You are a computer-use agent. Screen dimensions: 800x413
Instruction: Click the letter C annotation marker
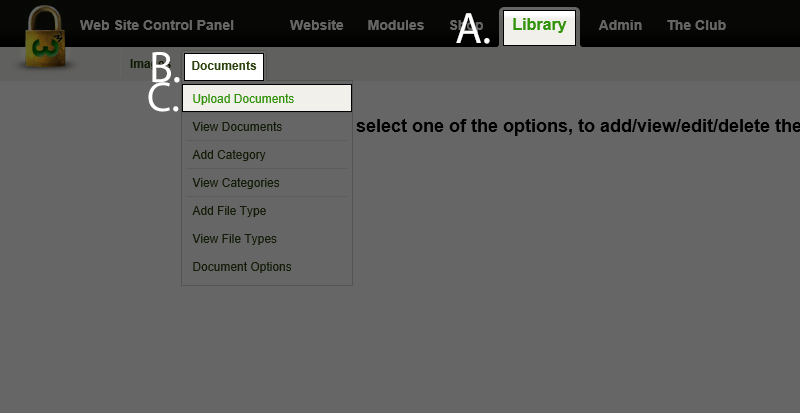point(163,98)
